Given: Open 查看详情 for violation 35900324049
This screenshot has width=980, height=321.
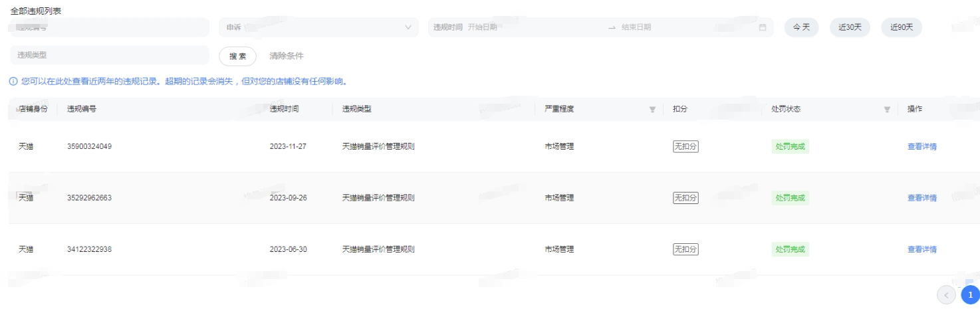Looking at the screenshot, I should click(922, 147).
